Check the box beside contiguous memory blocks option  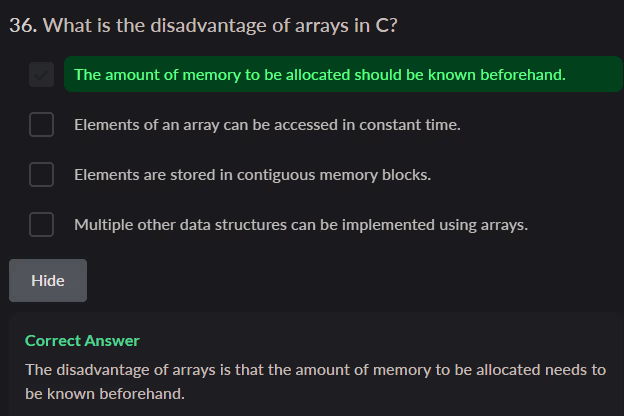coord(41,175)
